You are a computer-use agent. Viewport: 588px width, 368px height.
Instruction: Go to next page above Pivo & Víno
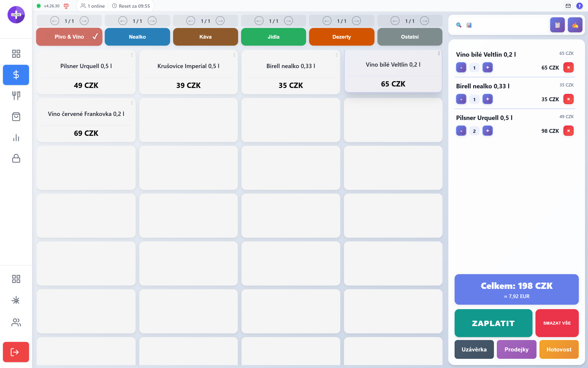click(x=84, y=21)
